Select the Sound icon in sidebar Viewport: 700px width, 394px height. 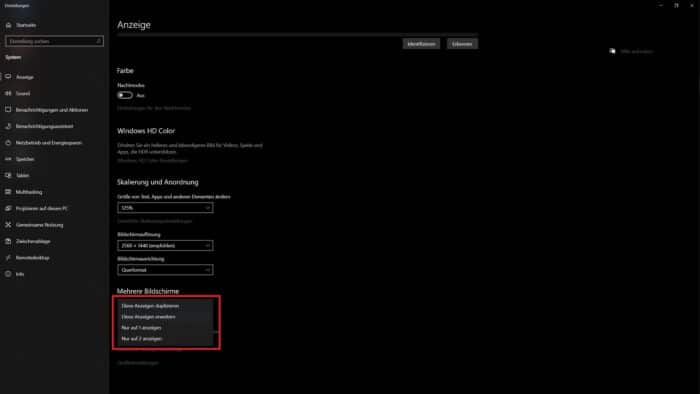click(8, 93)
